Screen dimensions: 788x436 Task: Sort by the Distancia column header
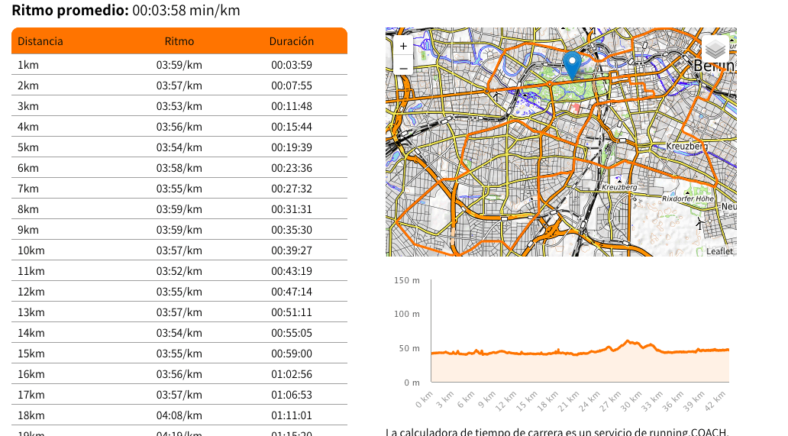[40, 41]
